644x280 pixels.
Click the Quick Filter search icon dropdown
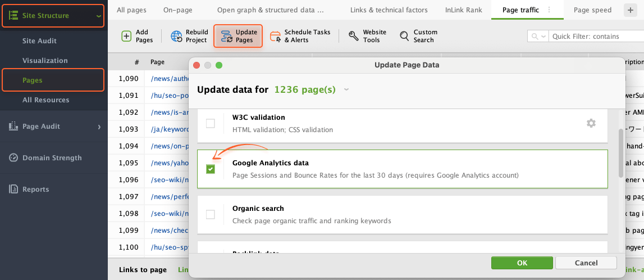pyautogui.click(x=538, y=36)
